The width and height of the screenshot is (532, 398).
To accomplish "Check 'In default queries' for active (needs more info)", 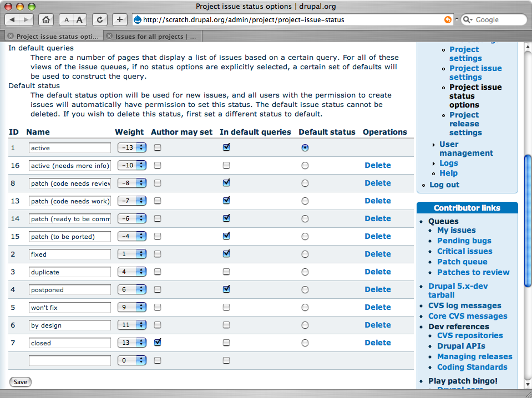I will (226, 165).
